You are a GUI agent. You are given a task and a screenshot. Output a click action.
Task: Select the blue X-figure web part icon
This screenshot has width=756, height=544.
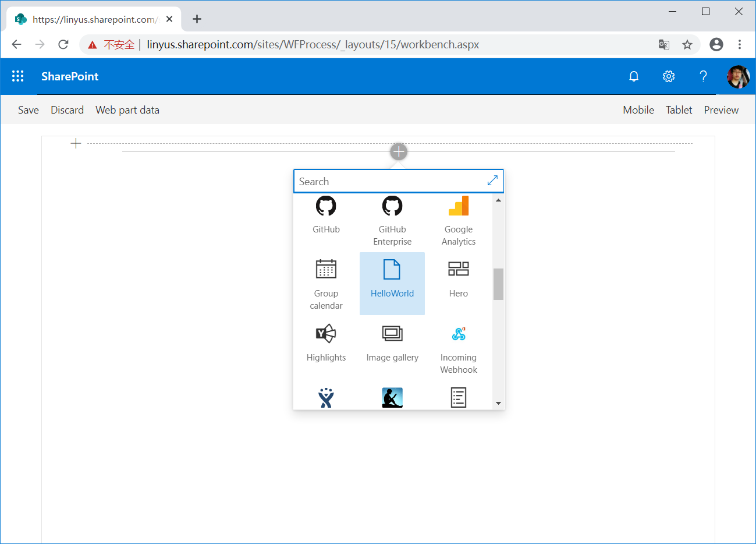coord(326,398)
